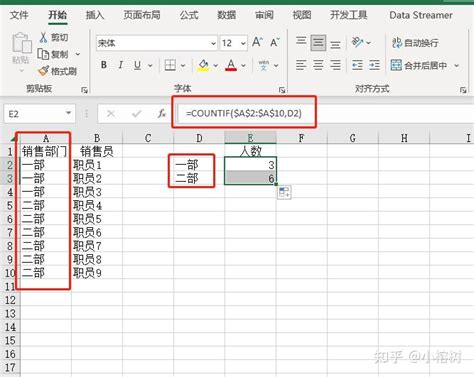Enable Wrap Text (自动换行)

(415, 43)
